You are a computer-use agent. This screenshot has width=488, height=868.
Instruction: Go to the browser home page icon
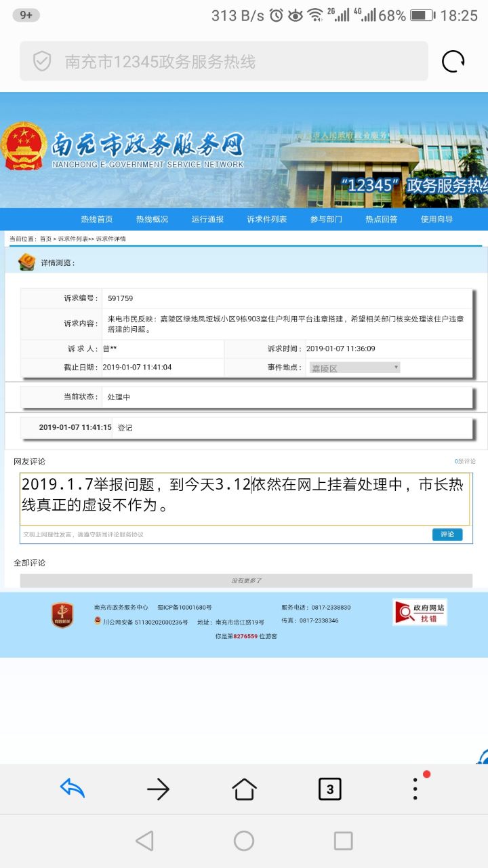(244, 789)
